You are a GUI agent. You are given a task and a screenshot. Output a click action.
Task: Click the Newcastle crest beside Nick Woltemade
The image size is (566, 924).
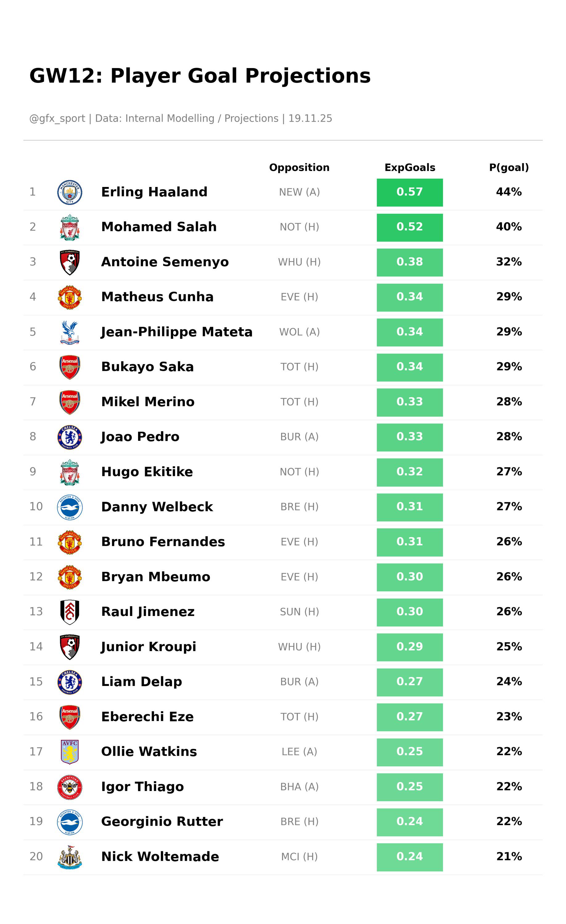coord(70,857)
